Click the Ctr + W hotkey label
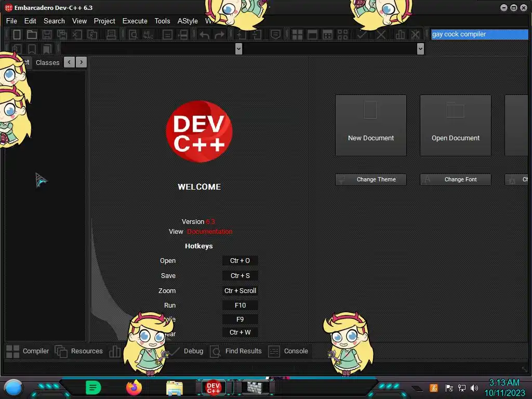The width and height of the screenshot is (532, 399). pos(240,332)
